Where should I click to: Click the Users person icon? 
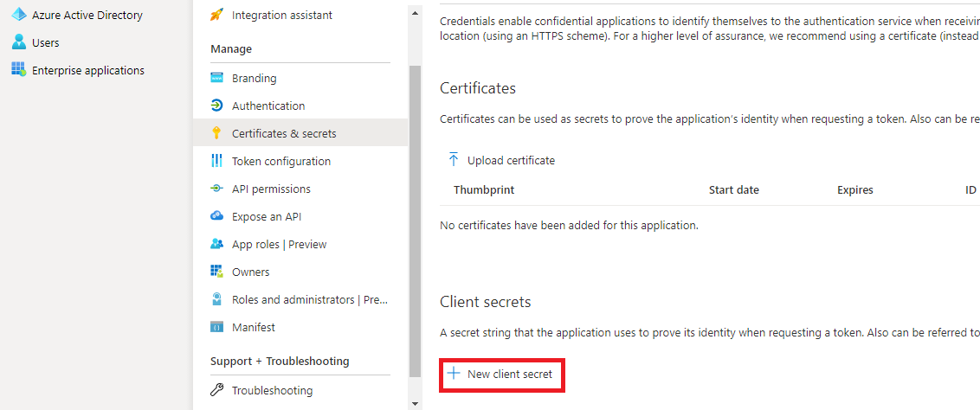tap(18, 42)
